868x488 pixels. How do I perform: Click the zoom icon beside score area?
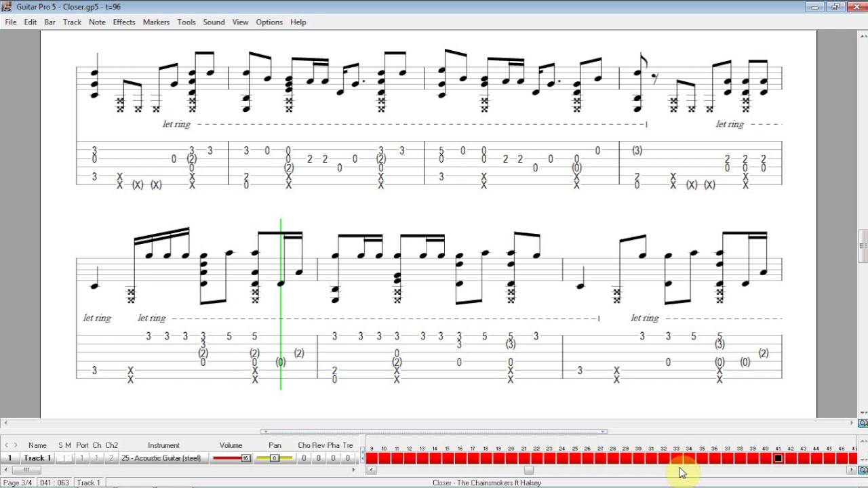point(863,424)
